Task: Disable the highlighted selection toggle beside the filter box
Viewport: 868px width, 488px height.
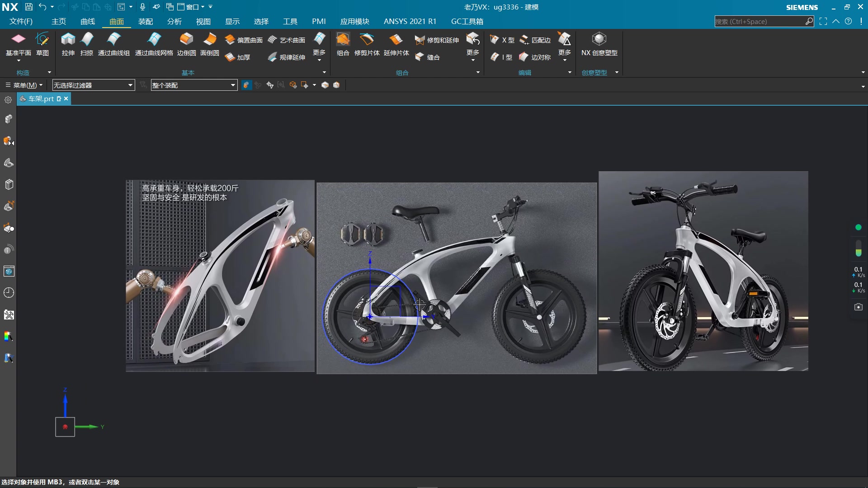Action: point(246,85)
